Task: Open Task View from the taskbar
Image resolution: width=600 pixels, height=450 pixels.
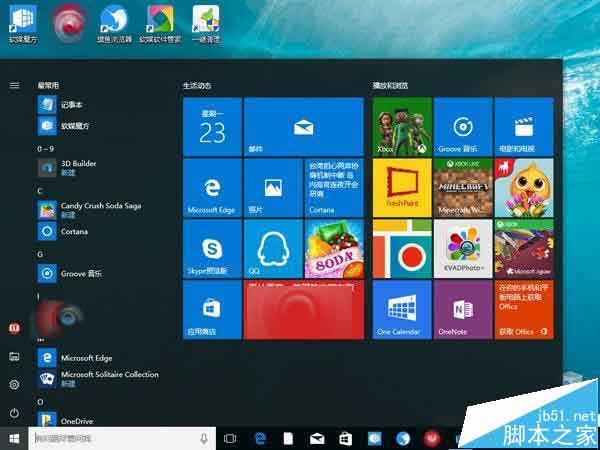Action: (x=230, y=439)
